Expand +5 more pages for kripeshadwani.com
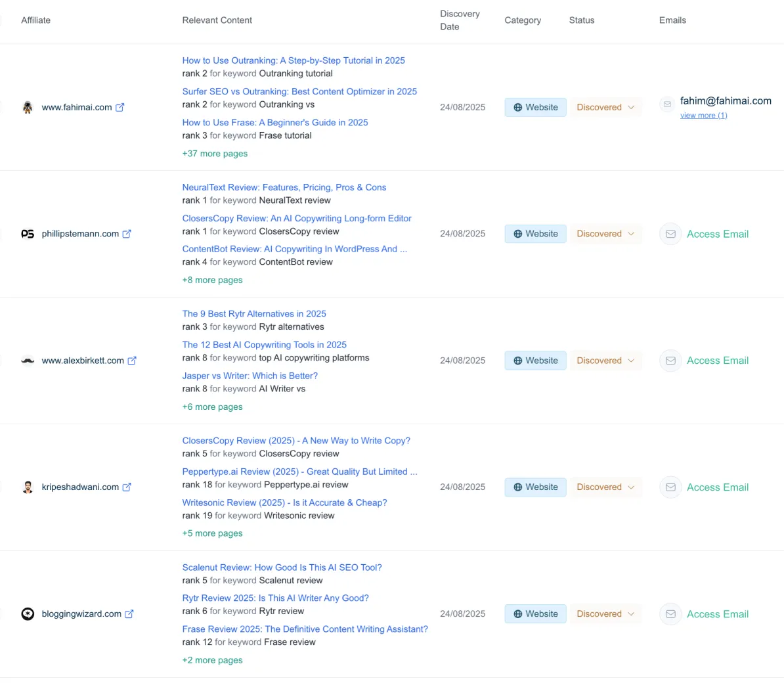The height and width of the screenshot is (687, 784). click(212, 533)
